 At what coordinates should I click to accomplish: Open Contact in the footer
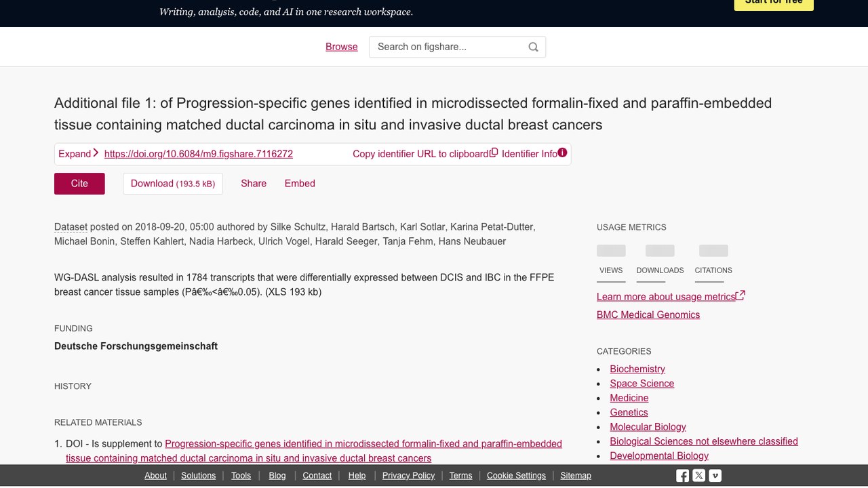click(x=317, y=476)
